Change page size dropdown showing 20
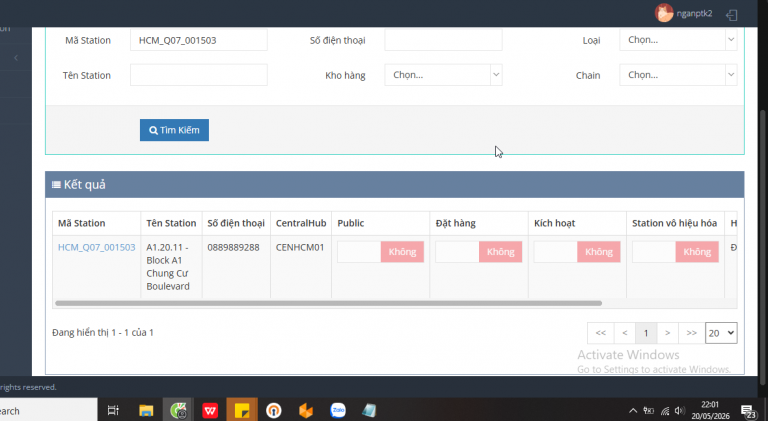 pos(721,333)
